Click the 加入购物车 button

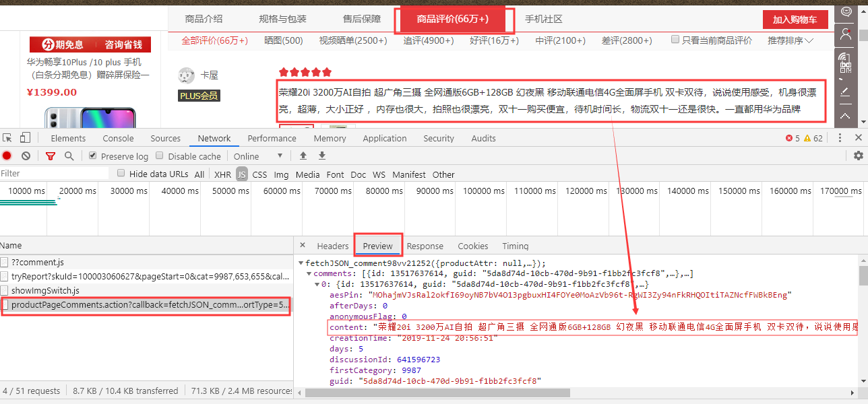coord(795,19)
